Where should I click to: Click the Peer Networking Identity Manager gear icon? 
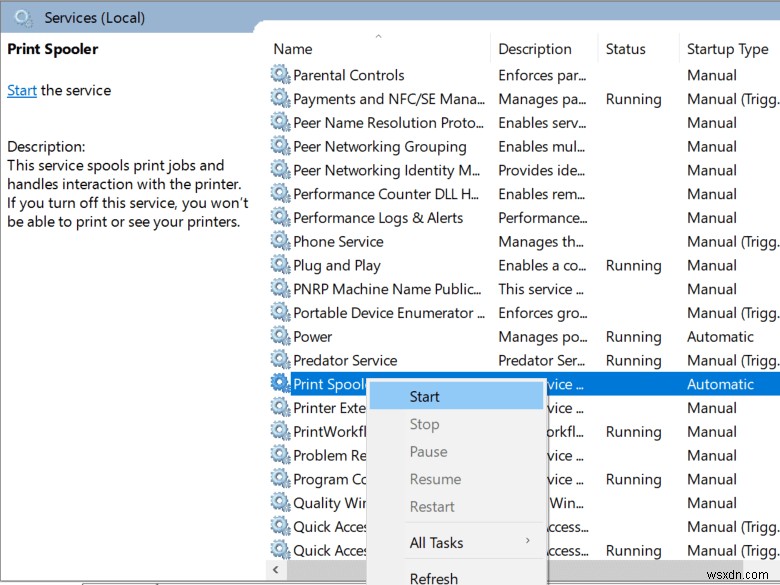(281, 170)
